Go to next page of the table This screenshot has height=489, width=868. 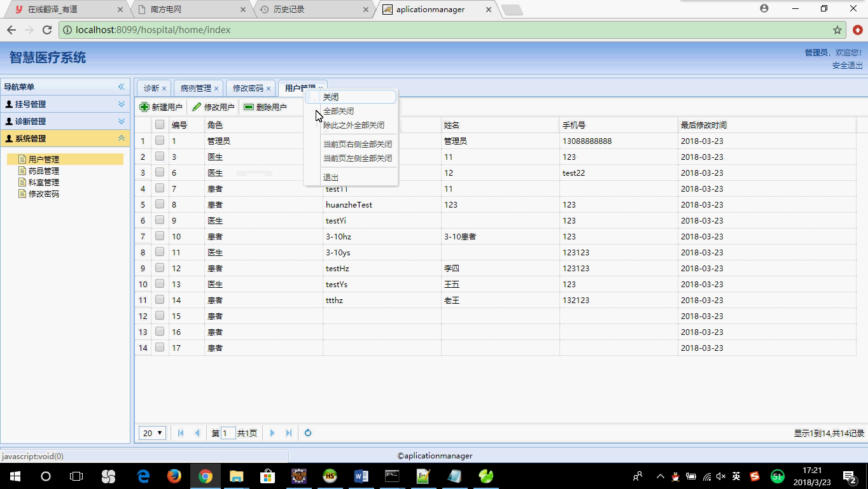[272, 433]
